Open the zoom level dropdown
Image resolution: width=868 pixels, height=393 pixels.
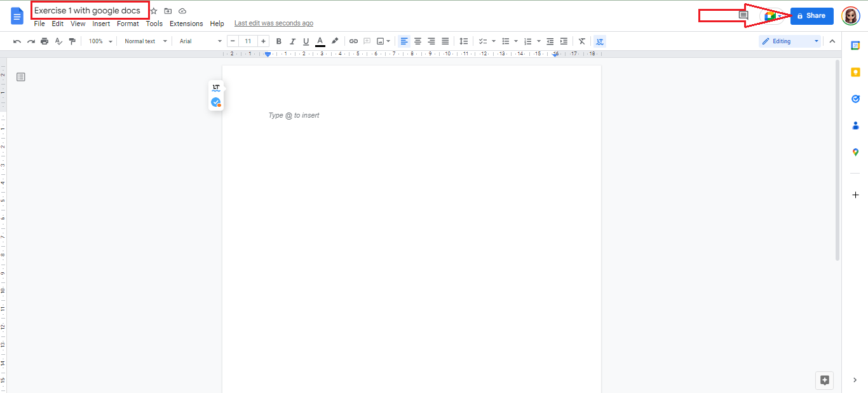[x=100, y=41]
